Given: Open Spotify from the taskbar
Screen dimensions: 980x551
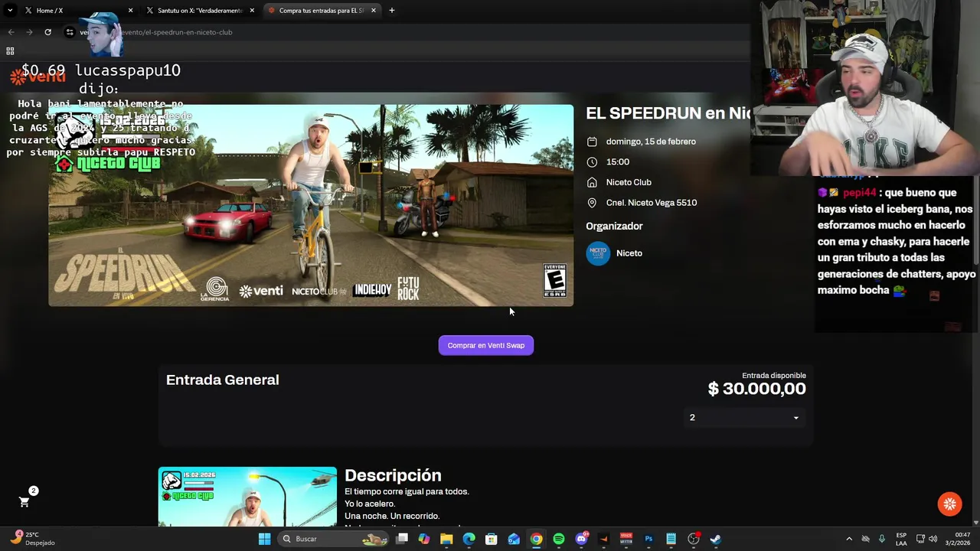Looking at the screenshot, I should click(x=559, y=539).
